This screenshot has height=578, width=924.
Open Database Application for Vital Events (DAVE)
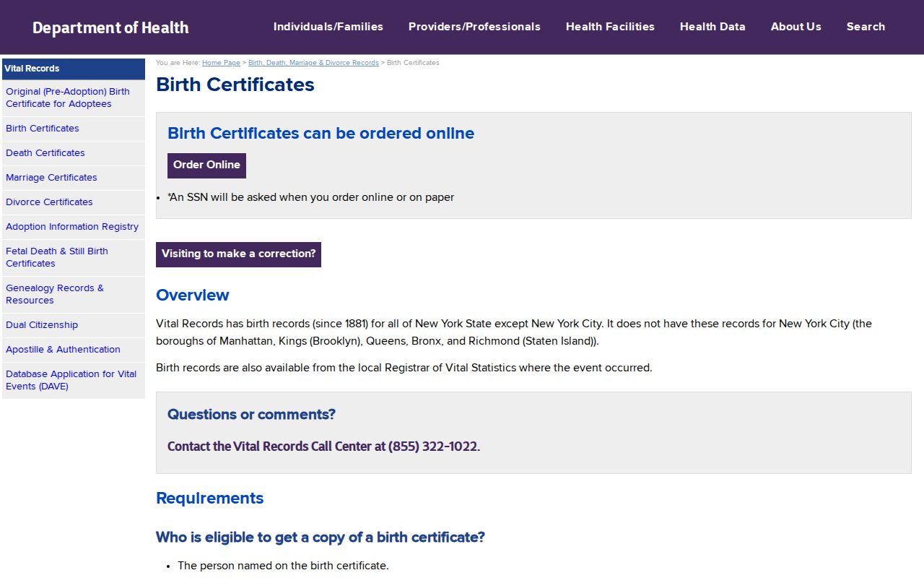click(74, 380)
